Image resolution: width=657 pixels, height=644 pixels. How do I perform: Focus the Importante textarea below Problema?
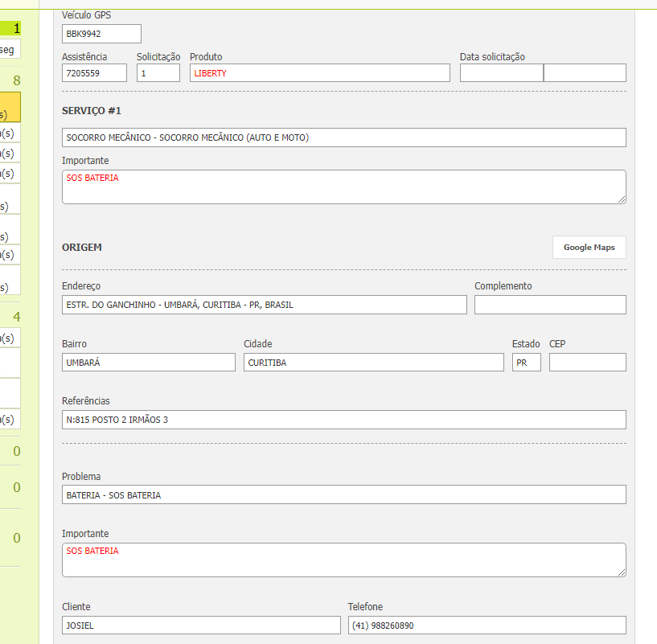pos(343,560)
